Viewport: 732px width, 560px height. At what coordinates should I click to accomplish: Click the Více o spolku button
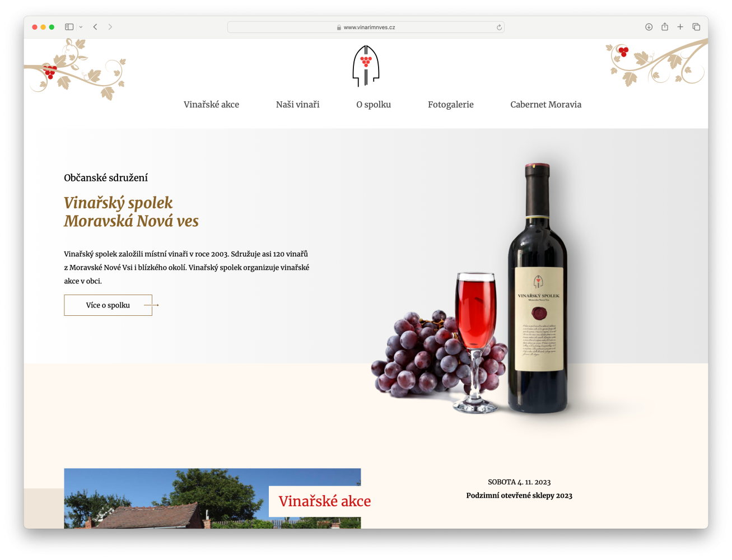pos(108,305)
